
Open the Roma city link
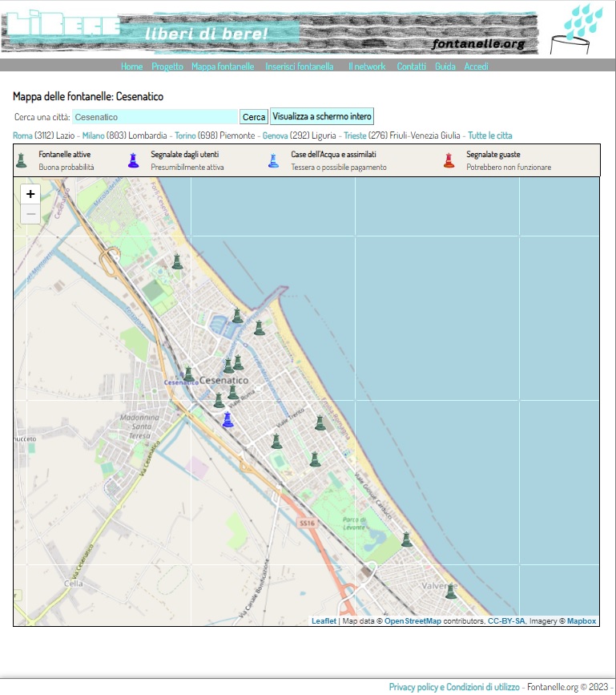22,135
